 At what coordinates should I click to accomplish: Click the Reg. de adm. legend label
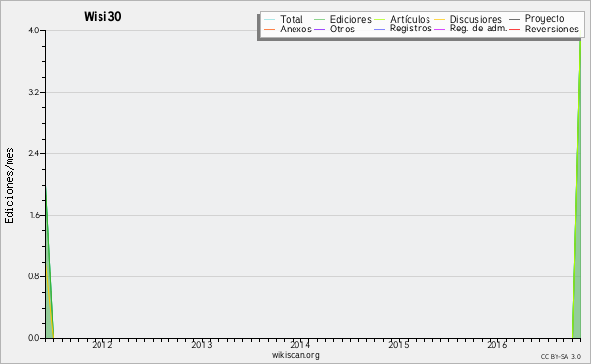pos(479,29)
